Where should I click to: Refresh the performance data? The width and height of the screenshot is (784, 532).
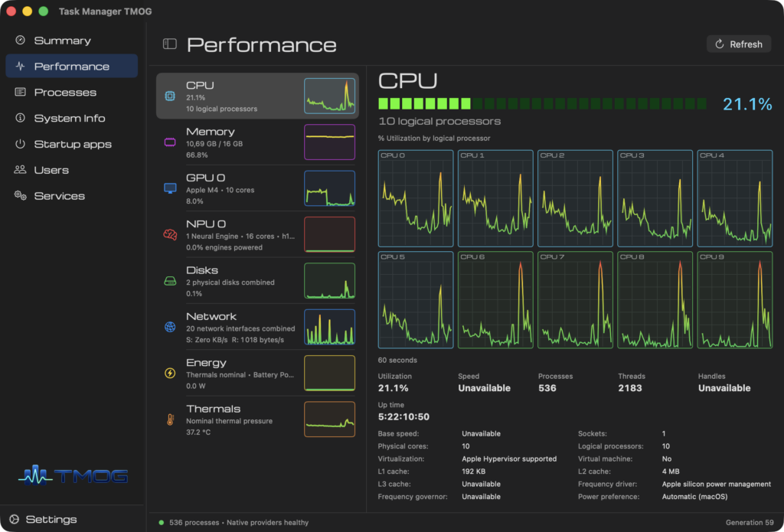coord(739,44)
